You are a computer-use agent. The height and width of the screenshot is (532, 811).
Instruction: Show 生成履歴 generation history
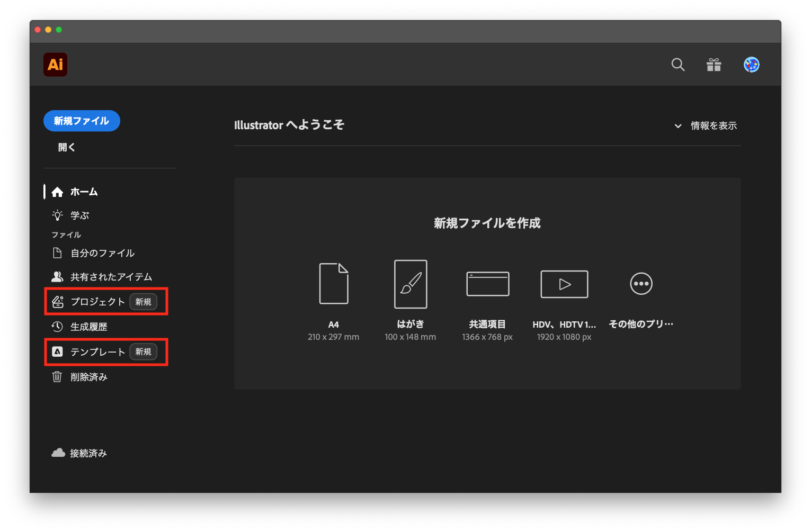[88, 327]
